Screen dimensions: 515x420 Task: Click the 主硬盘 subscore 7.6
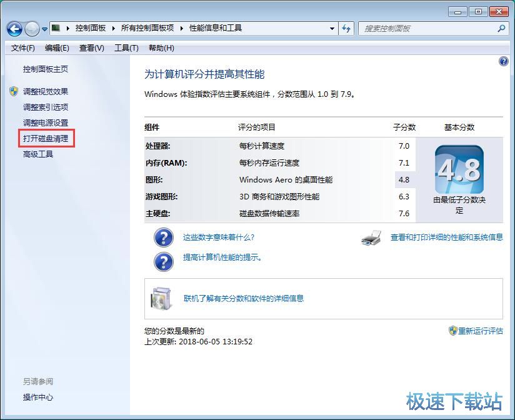coord(404,214)
